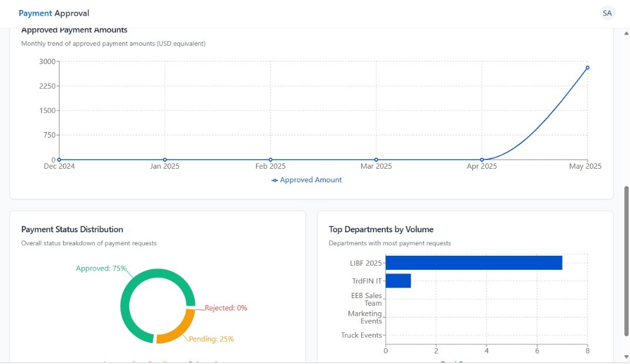Click the 'Approved: 75%' chart label
Image resolution: width=630 pixels, height=364 pixels.
[x=101, y=268]
